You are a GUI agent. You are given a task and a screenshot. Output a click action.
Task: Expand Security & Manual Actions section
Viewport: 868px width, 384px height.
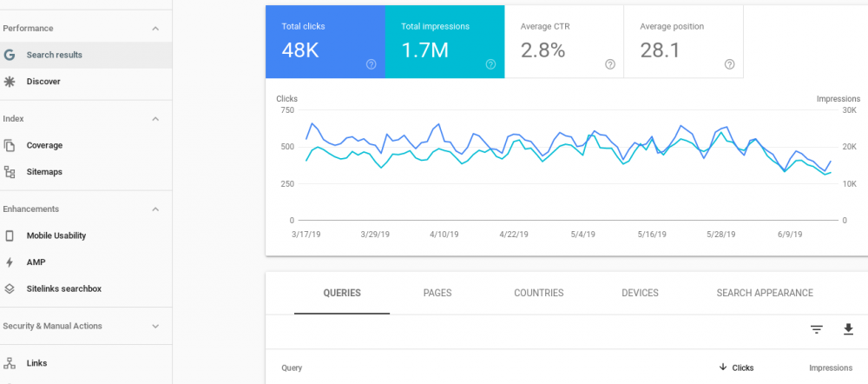point(155,327)
